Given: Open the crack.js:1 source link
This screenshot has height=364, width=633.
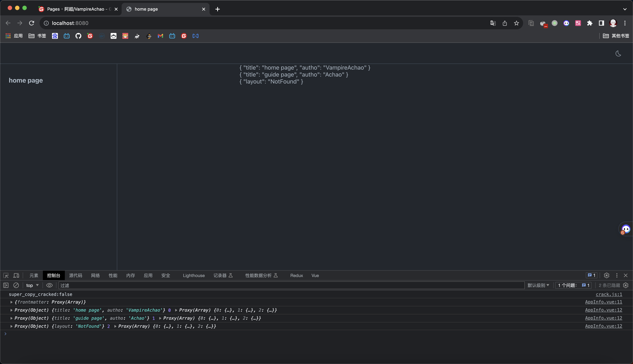Looking at the screenshot, I should pyautogui.click(x=609, y=294).
